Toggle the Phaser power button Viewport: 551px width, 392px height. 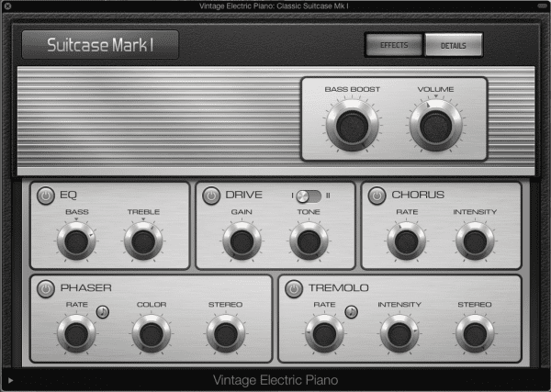click(x=44, y=289)
